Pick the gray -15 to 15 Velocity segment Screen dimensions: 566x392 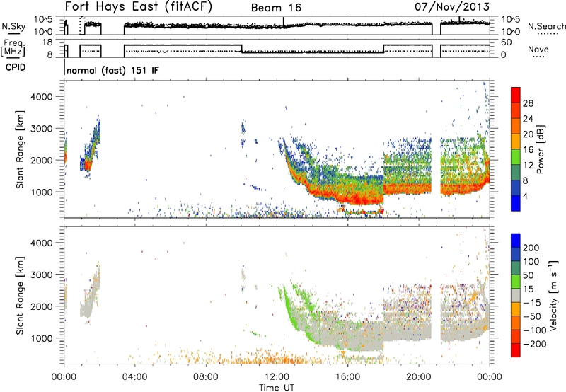coord(516,295)
